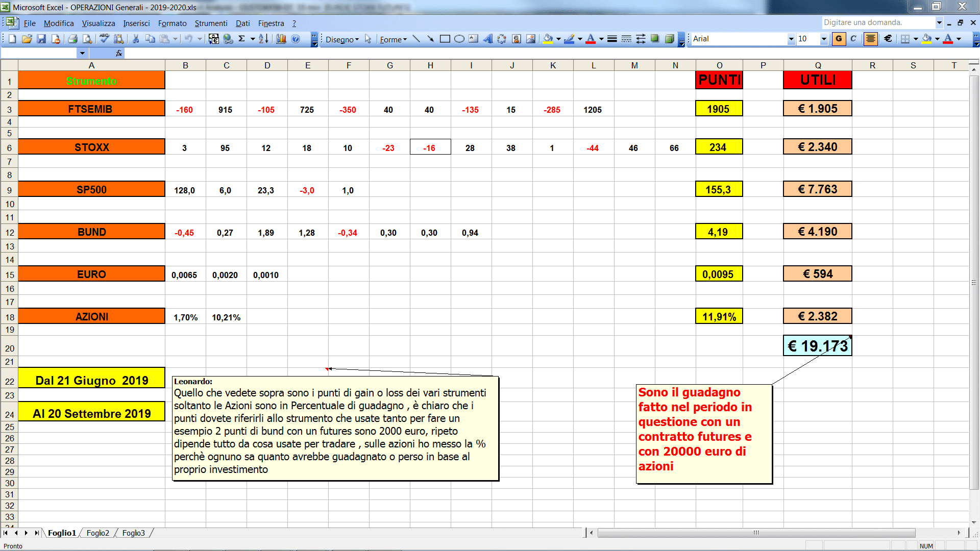Select row 12 header
Image resolution: width=980 pixels, height=551 pixels.
pyautogui.click(x=9, y=232)
